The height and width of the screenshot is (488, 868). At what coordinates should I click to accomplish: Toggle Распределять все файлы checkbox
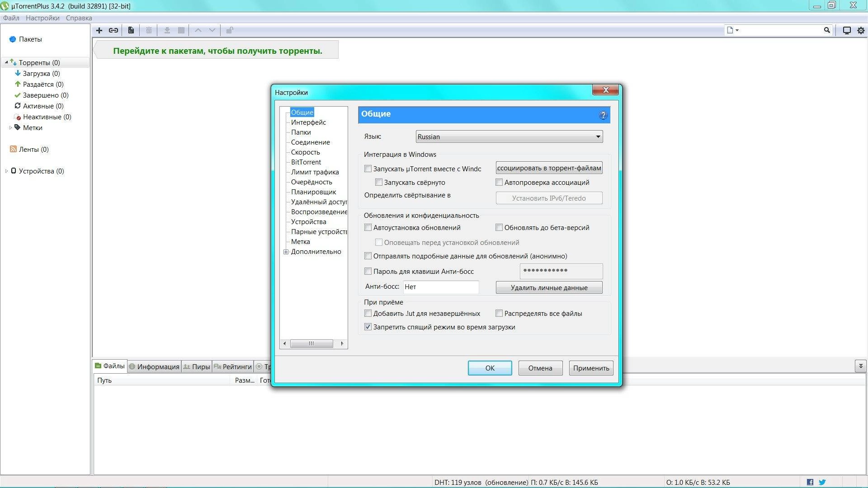499,313
